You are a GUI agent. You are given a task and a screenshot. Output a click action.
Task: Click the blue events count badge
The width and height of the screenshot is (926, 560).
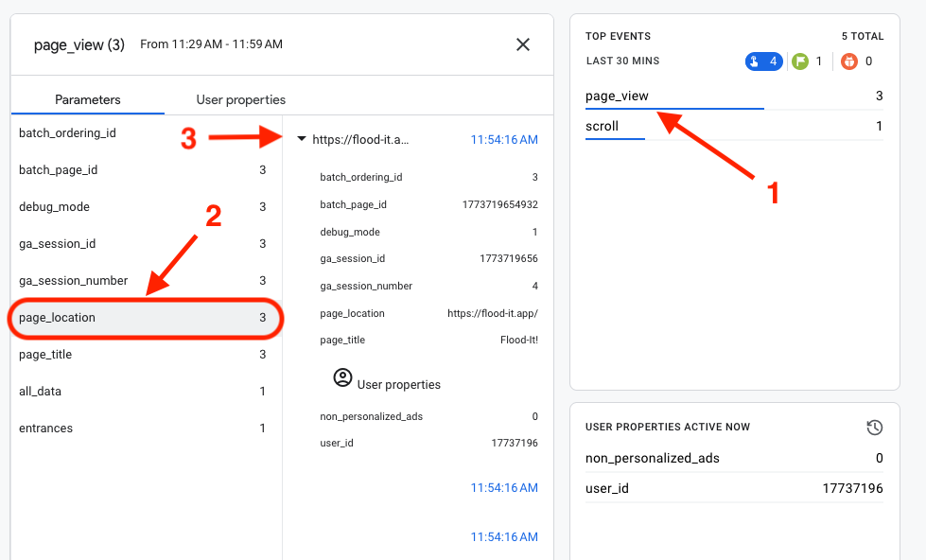click(763, 61)
